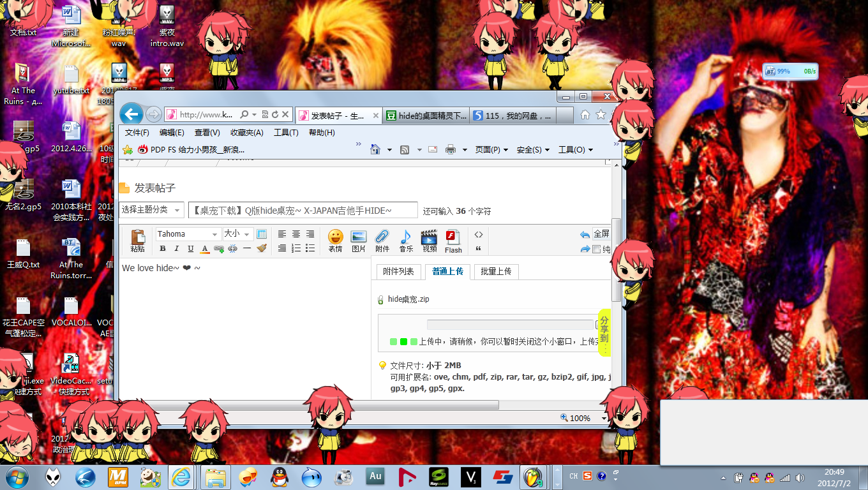
Task: Open the PDP FS 给力小男孩 favorites link
Action: 191,149
